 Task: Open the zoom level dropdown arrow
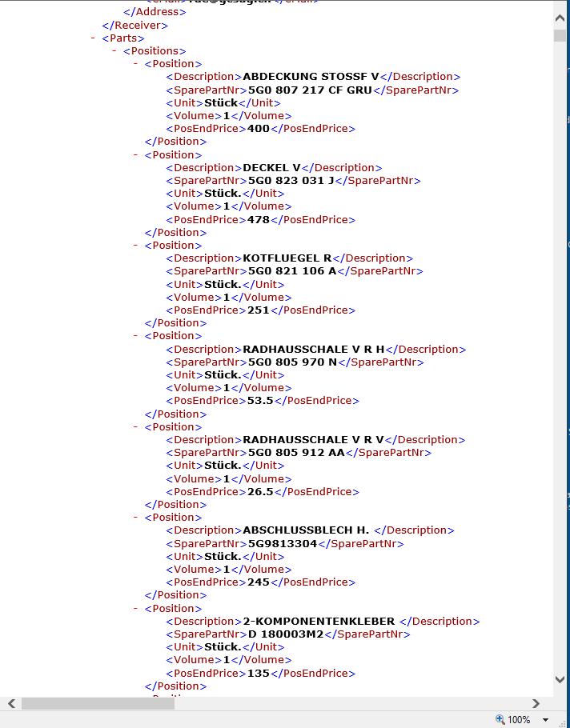tap(546, 720)
